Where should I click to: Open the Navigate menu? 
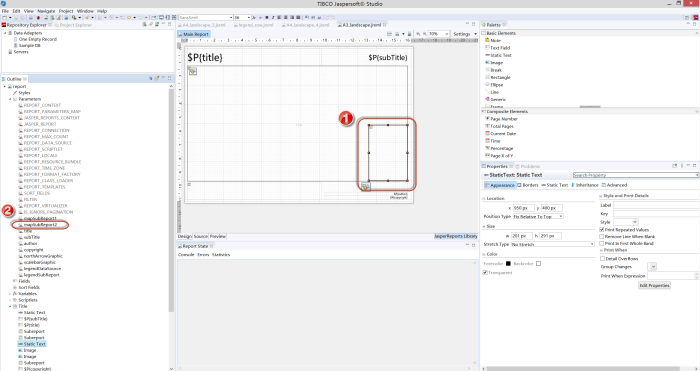pyautogui.click(x=46, y=11)
